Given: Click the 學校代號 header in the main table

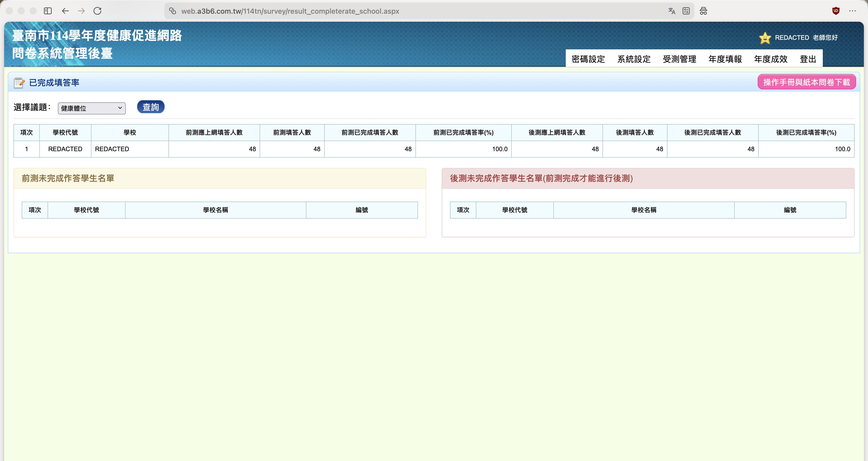Looking at the screenshot, I should coord(65,133).
